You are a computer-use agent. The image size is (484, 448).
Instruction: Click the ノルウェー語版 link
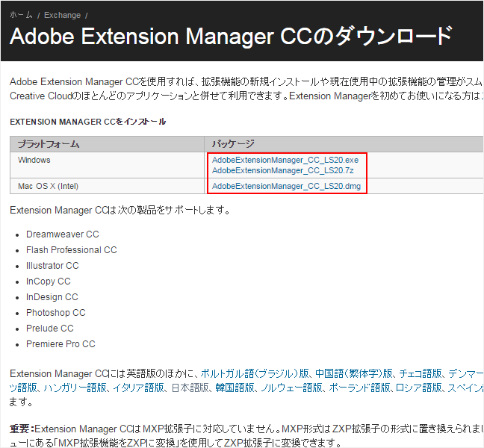(x=291, y=388)
